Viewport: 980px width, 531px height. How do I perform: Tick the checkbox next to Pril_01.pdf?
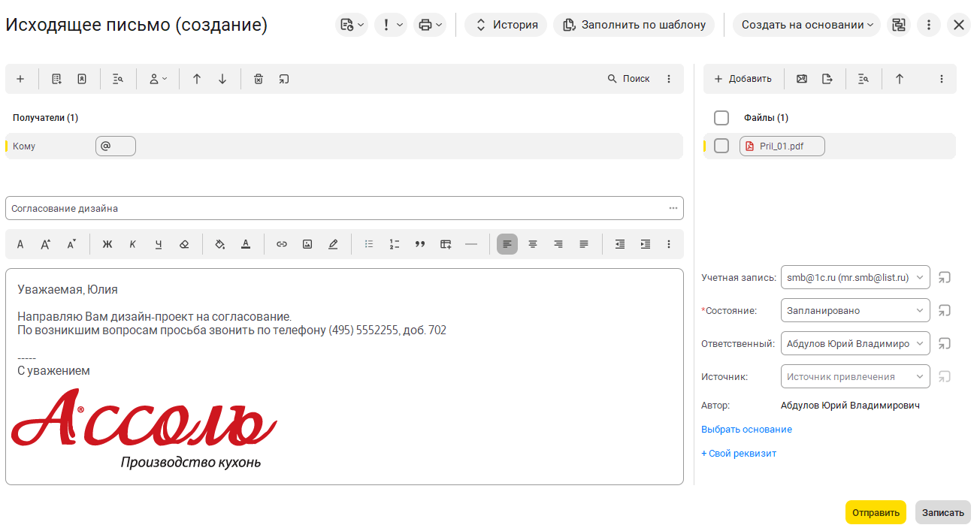pos(721,146)
